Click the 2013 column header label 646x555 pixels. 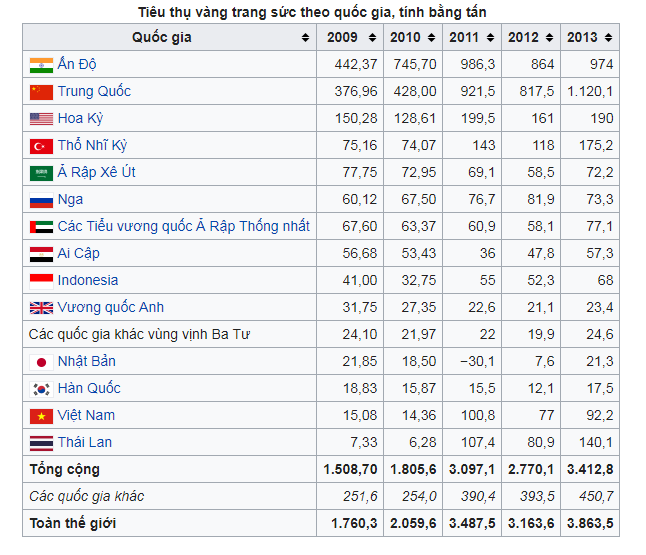[x=582, y=37]
